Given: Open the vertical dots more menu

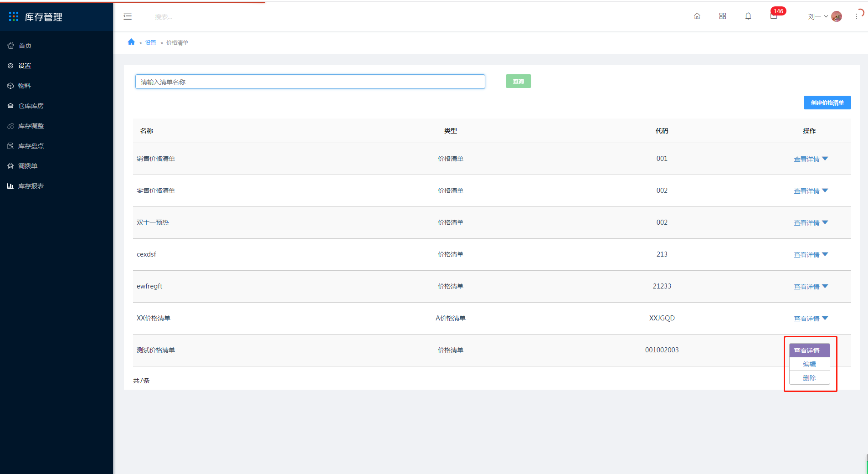Looking at the screenshot, I should coord(857,16).
